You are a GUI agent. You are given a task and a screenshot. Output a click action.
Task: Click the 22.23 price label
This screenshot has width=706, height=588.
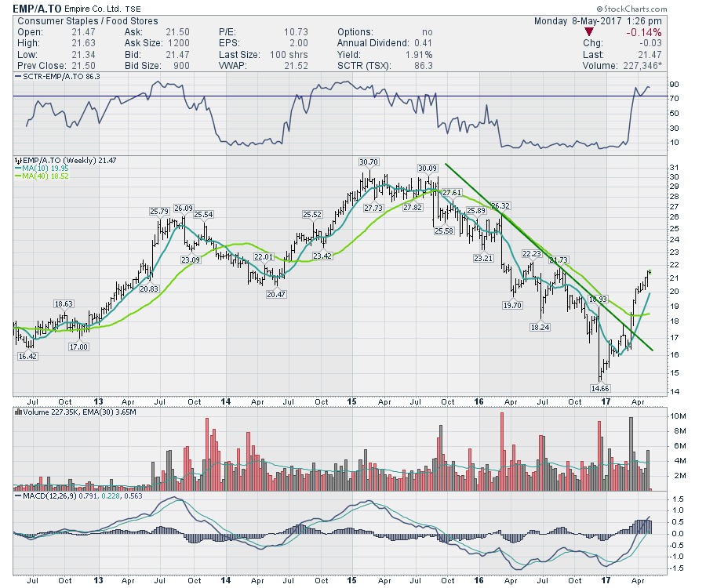click(x=531, y=254)
